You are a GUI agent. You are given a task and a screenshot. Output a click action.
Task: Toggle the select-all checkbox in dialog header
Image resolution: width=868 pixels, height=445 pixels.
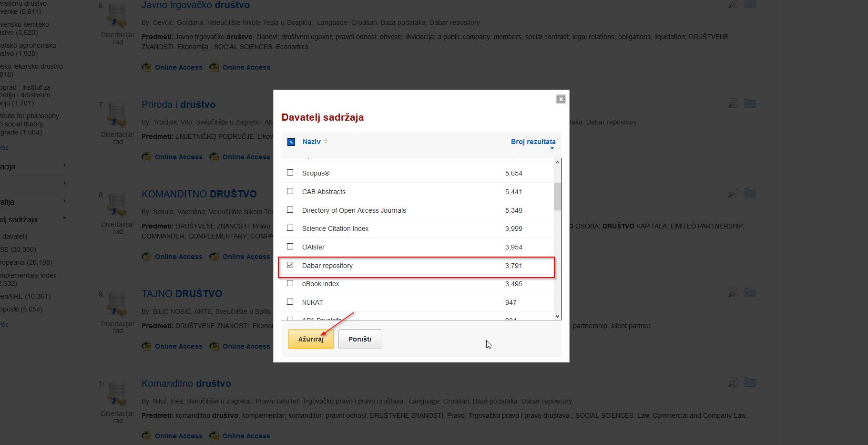(291, 142)
